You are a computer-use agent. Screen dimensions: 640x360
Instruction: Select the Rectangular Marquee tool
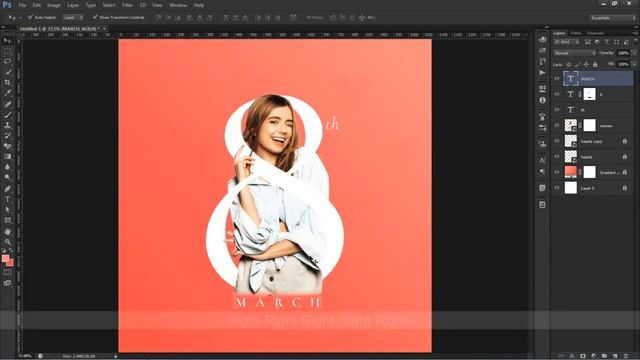coord(7,51)
